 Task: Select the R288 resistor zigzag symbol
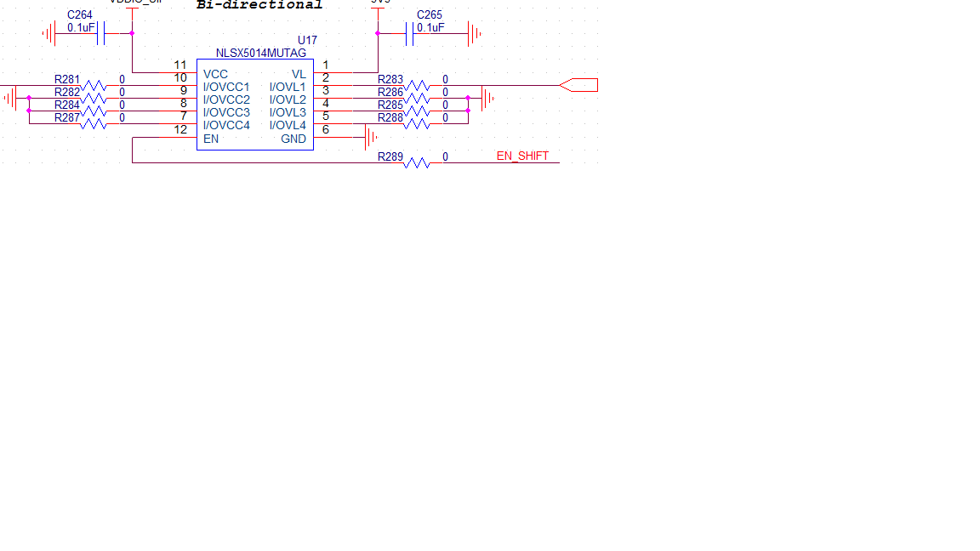pos(416,123)
